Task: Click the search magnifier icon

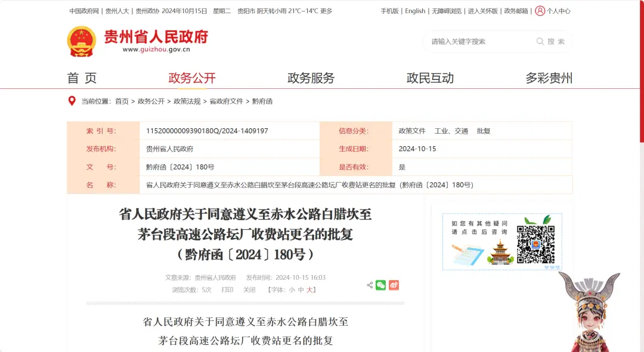Action: 540,42
